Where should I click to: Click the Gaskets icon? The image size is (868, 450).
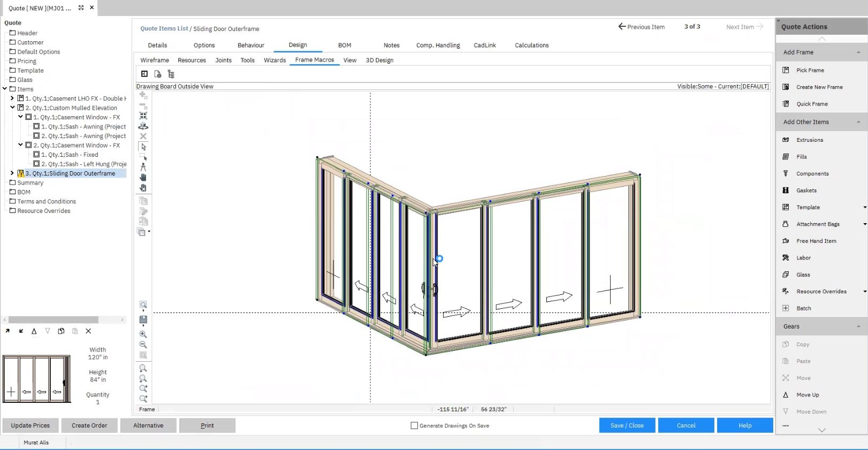tap(786, 190)
